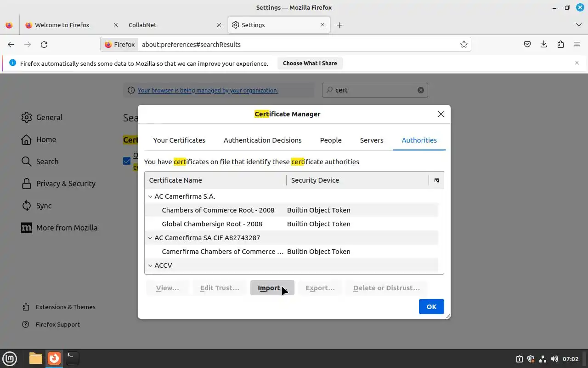
Task: Close the Welcome to Firefox tab
Action: [x=116, y=25]
